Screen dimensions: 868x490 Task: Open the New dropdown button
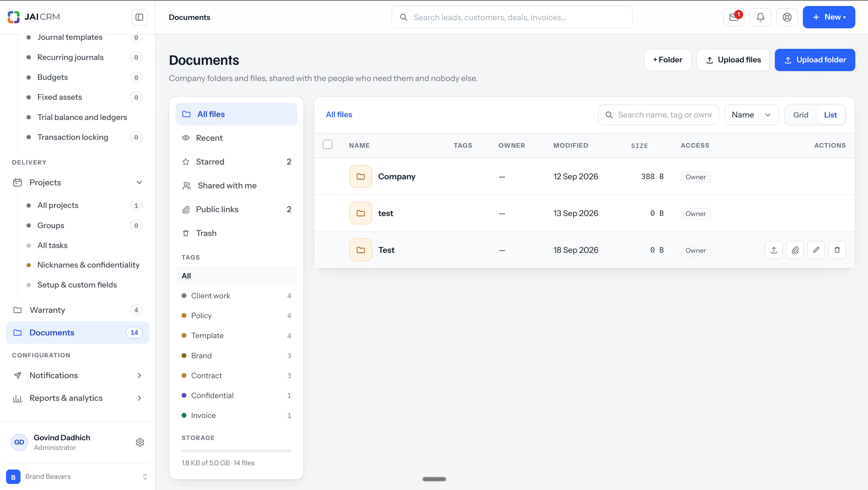click(x=829, y=17)
